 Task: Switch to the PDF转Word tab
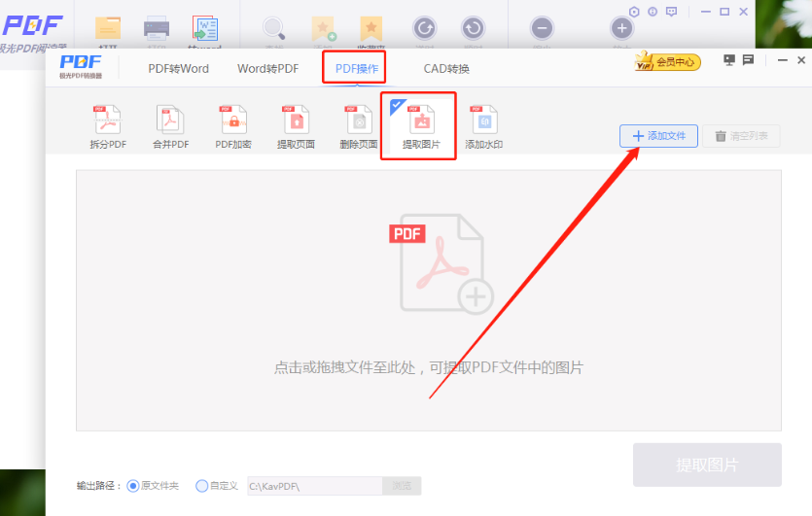pos(178,69)
